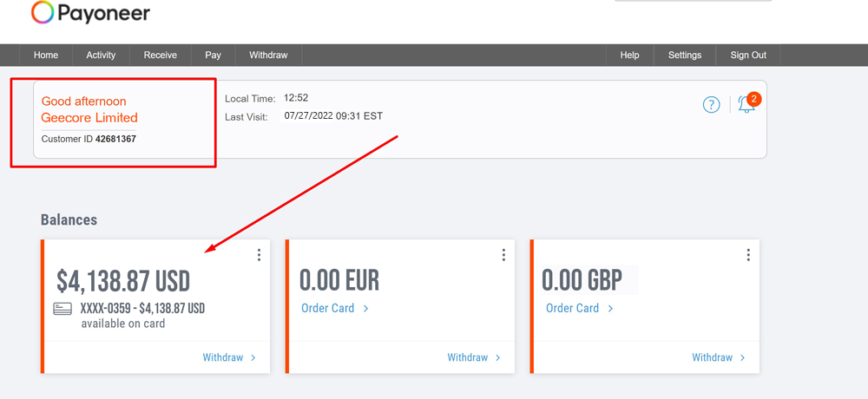
Task: Click the 0.00 EUR balance amount
Action: click(x=339, y=280)
